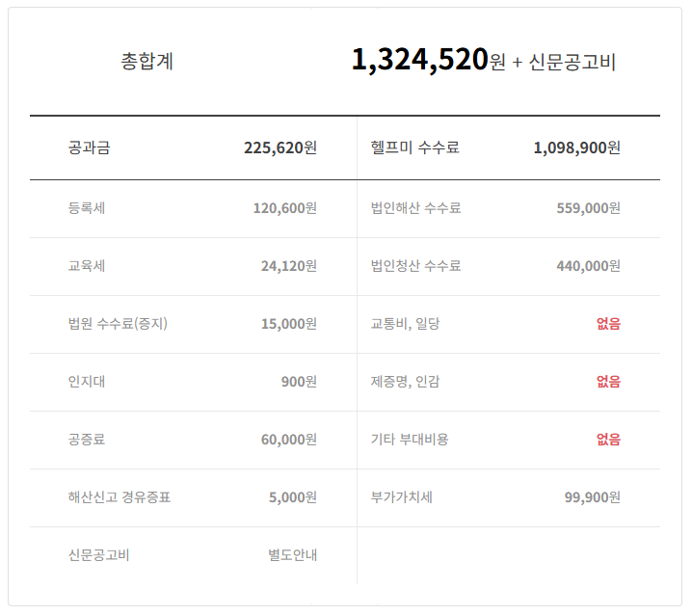The width and height of the screenshot is (692, 616).
Task: Click the 헬프미 수수료 header
Action: tap(414, 147)
